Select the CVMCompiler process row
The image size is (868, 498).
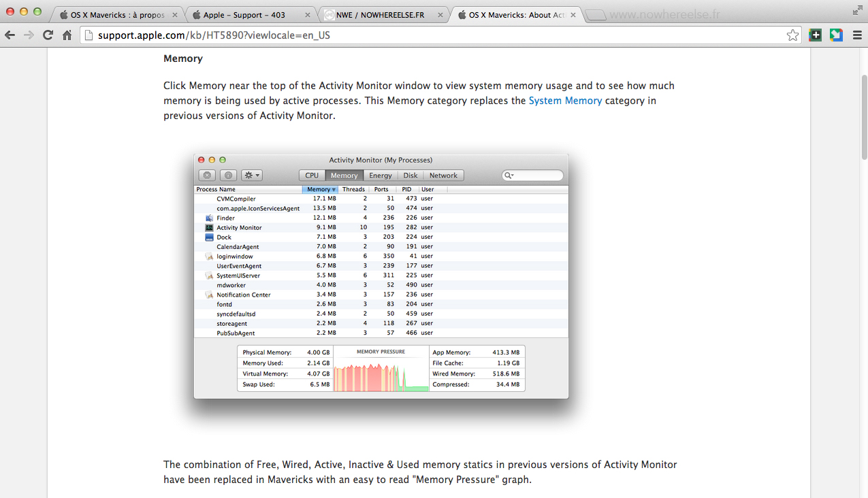381,199
